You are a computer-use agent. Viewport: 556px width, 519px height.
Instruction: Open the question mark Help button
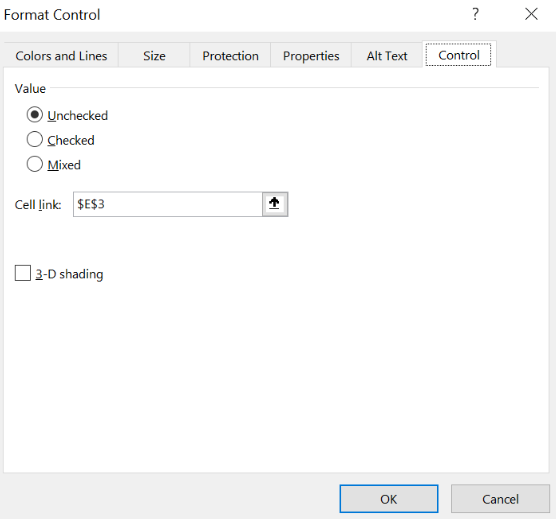pos(475,15)
